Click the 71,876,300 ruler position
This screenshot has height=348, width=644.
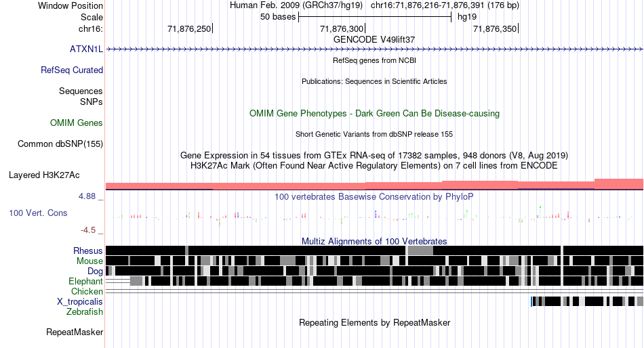342,28
